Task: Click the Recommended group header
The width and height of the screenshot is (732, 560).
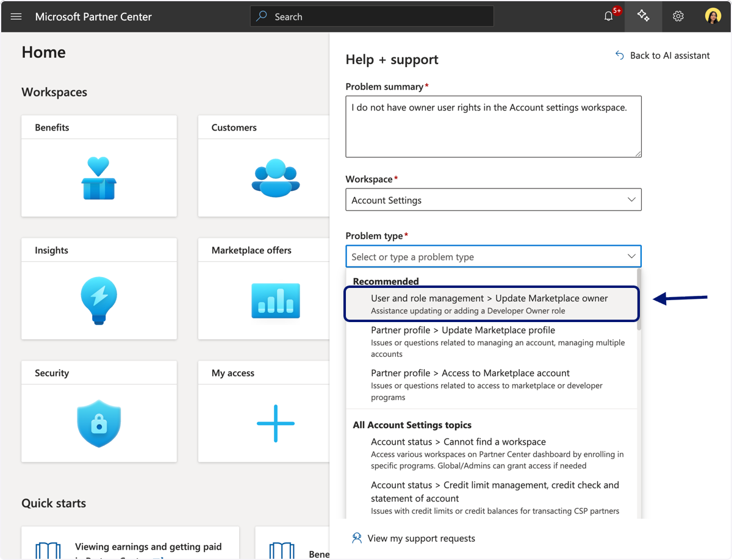Action: click(386, 281)
